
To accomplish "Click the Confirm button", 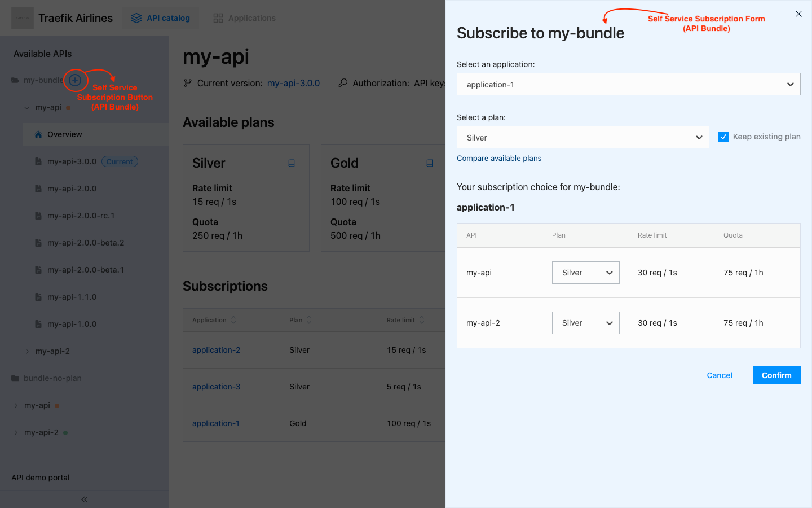I will pyautogui.click(x=776, y=375).
